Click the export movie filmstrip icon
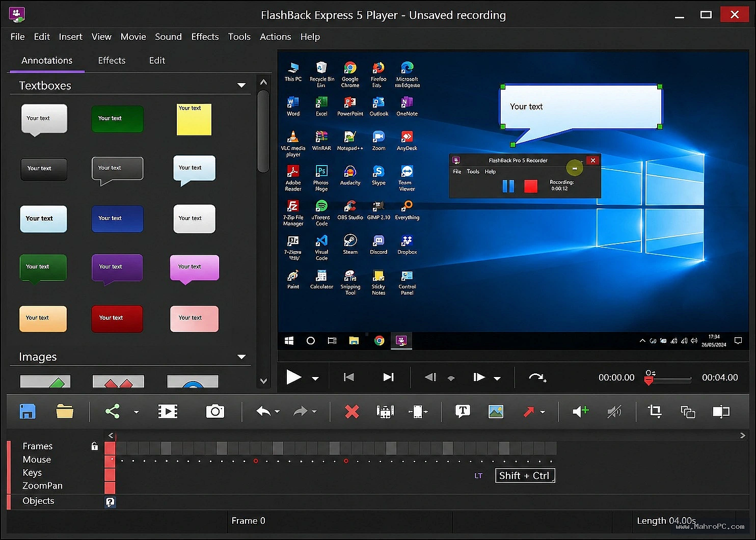 [168, 411]
